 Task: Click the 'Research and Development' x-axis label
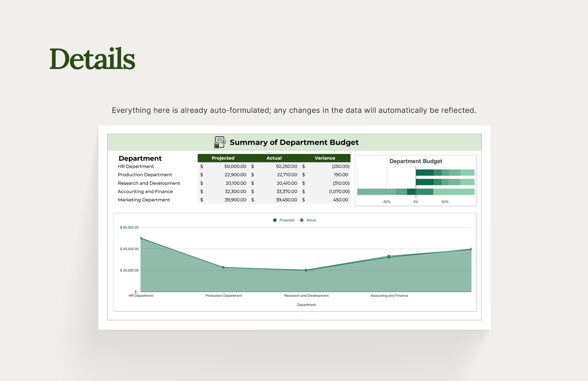click(306, 296)
